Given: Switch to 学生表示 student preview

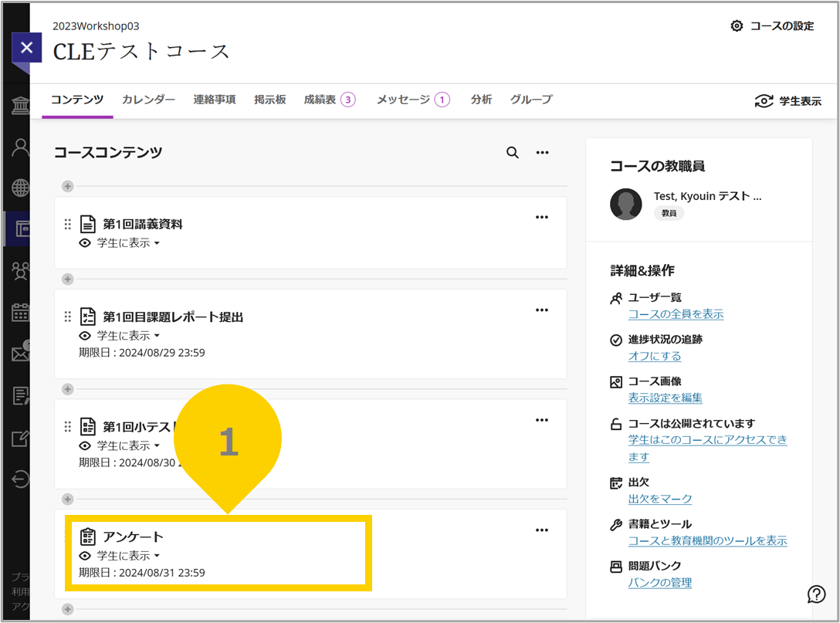Looking at the screenshot, I should 787,100.
